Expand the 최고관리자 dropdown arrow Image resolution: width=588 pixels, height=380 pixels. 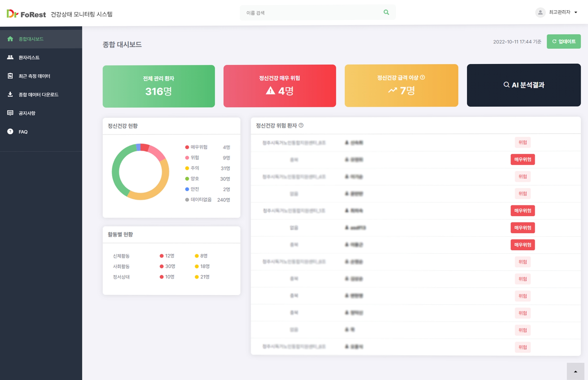coord(576,12)
